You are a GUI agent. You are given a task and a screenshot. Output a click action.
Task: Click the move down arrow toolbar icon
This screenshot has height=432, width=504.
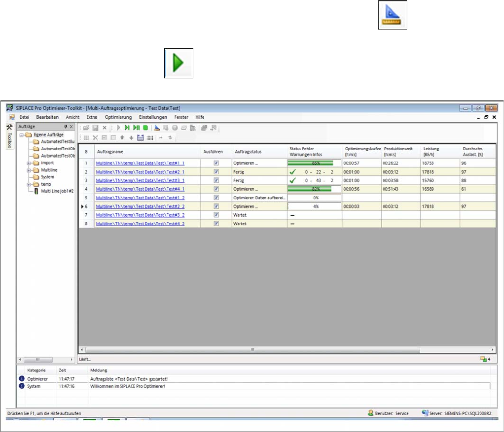coord(131,138)
